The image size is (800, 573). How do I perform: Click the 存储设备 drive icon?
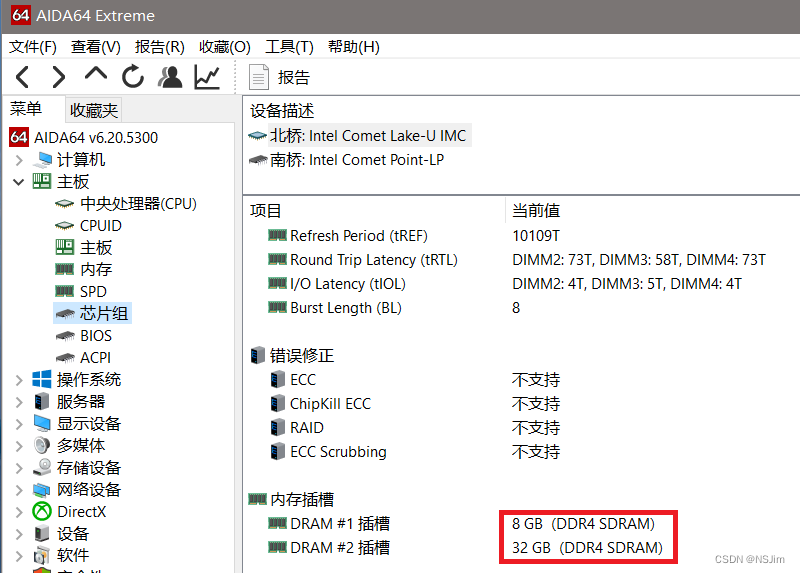(42, 467)
